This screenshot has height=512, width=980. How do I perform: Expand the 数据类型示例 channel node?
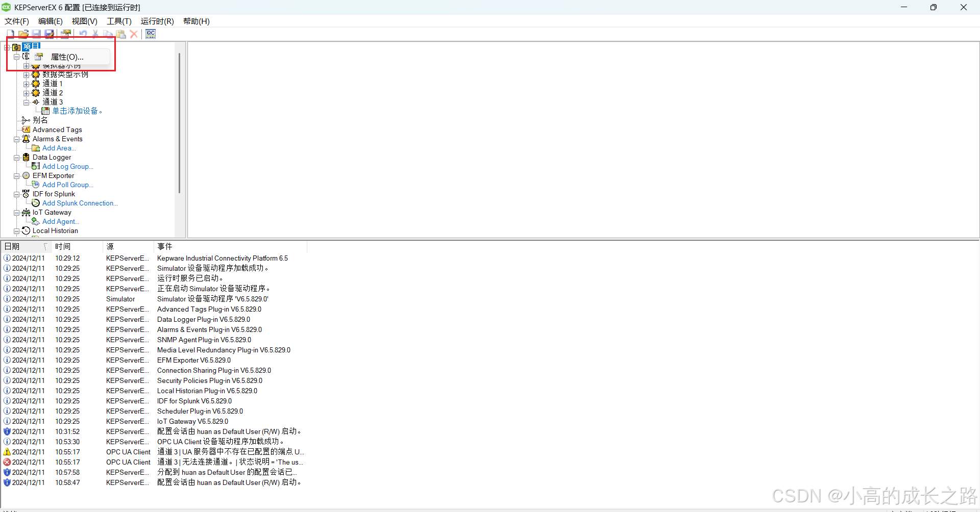click(x=26, y=75)
